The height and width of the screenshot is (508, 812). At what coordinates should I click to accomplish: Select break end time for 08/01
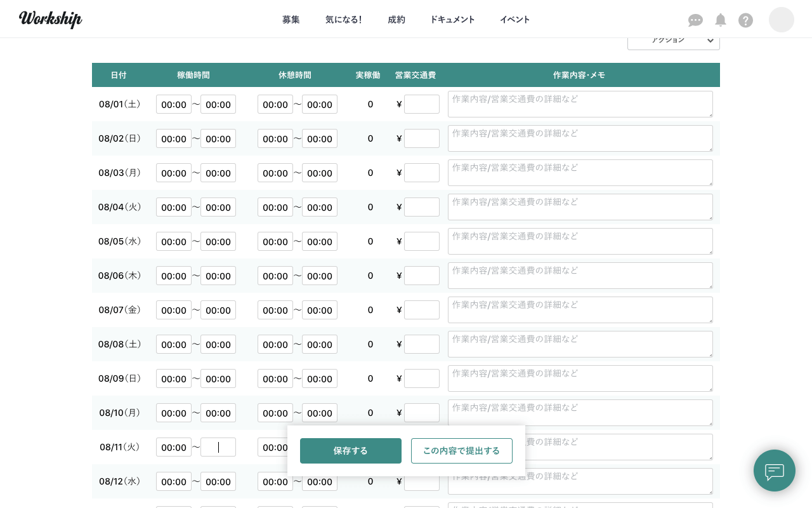click(x=320, y=104)
